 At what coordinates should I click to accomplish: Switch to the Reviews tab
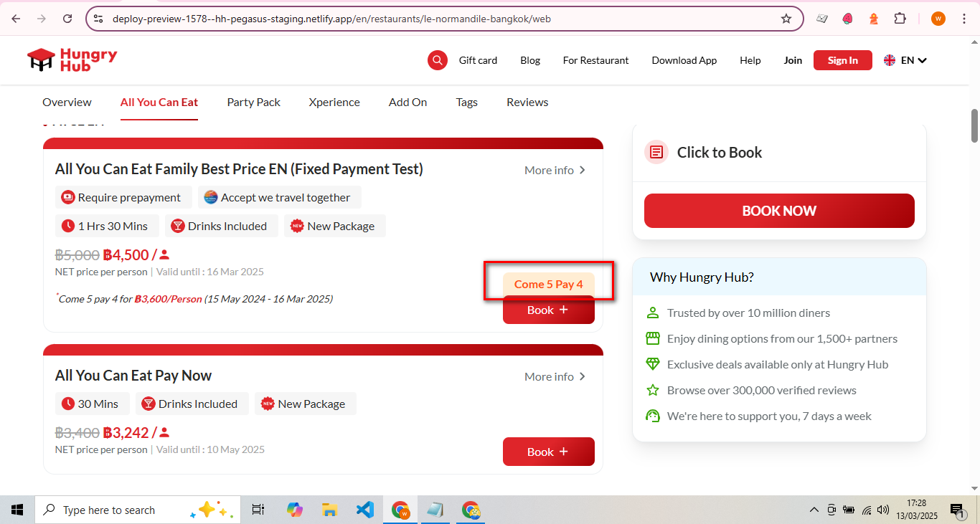pos(527,102)
